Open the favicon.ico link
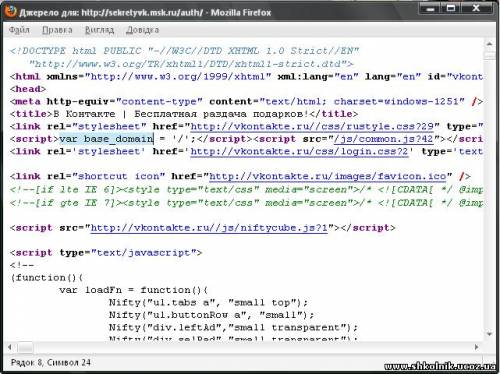This screenshot has width=500, height=374. tap(327, 176)
